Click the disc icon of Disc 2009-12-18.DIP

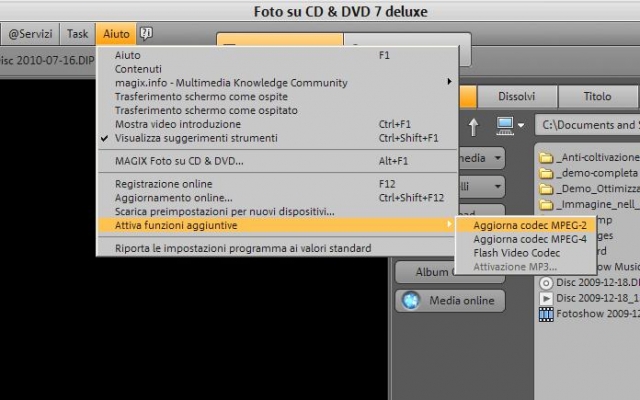pos(546,282)
